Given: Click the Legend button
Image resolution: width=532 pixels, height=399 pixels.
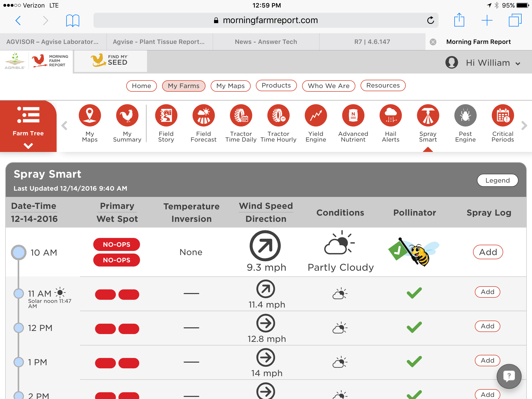Looking at the screenshot, I should [x=497, y=180].
